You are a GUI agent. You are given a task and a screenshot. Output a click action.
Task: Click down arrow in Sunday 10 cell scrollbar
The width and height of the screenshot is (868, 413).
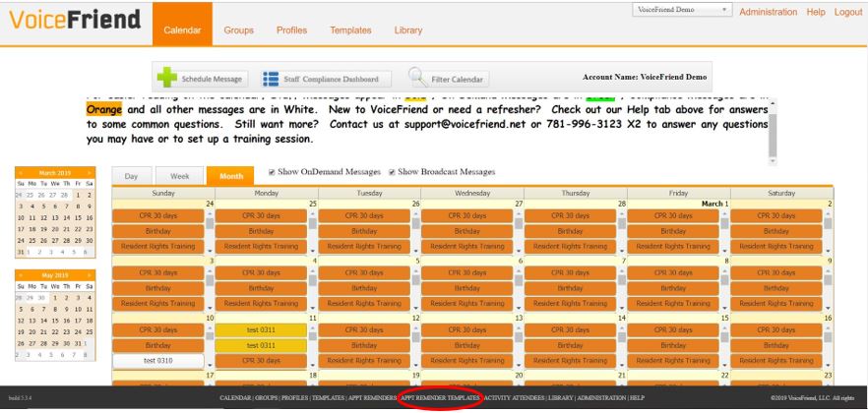[210, 365]
